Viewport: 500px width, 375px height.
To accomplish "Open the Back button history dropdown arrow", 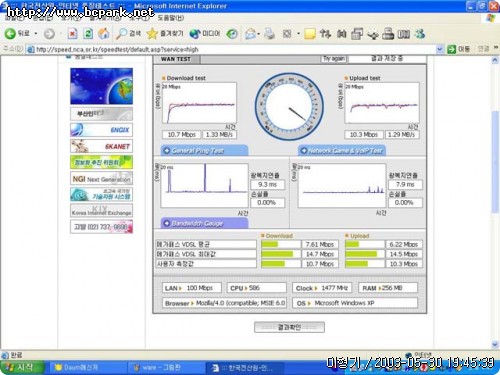I will point(36,34).
